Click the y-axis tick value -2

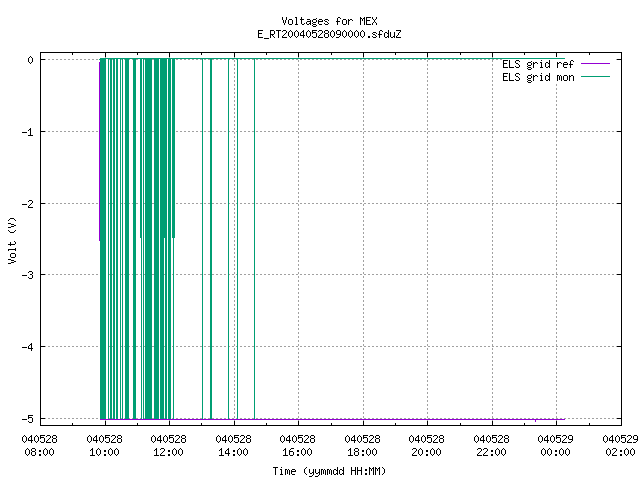pyautogui.click(x=28, y=204)
